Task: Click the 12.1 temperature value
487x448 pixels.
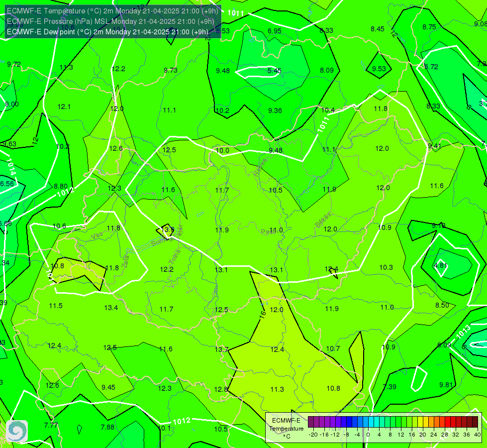Action: [64, 107]
